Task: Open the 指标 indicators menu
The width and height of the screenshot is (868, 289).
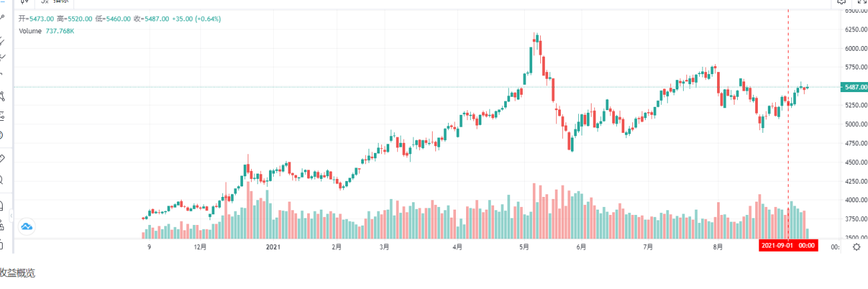Action: (53, 2)
